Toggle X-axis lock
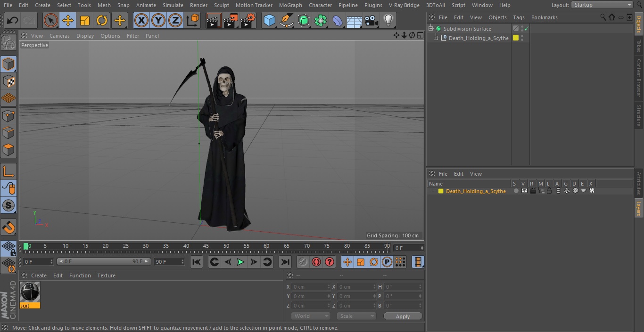644x332 pixels. 141,20
